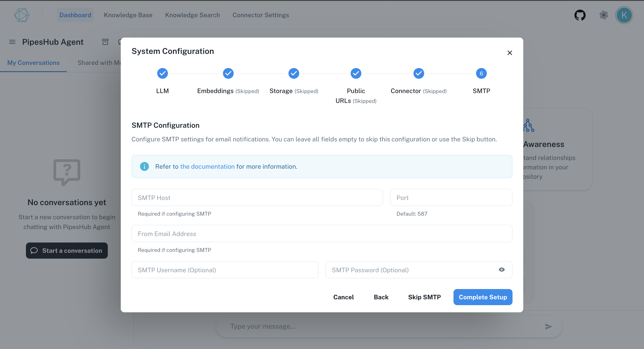Open the settings gear in the header
This screenshot has width=644, height=349.
604,15
